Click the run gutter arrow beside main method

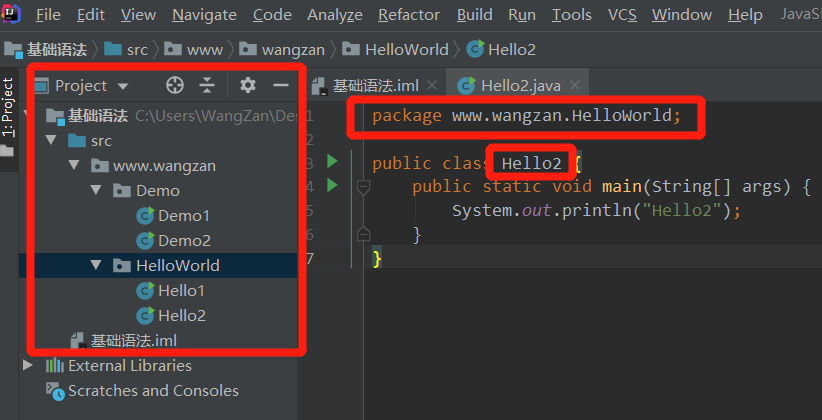332,185
